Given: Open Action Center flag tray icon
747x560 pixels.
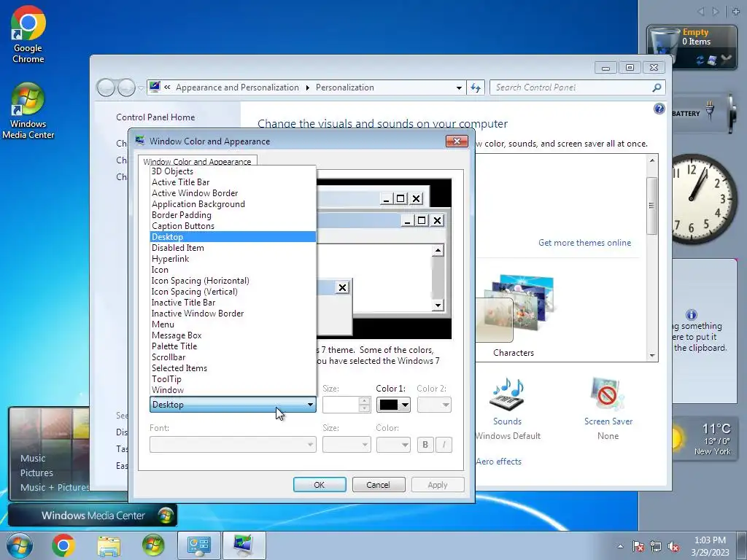Looking at the screenshot, I should tap(638, 547).
